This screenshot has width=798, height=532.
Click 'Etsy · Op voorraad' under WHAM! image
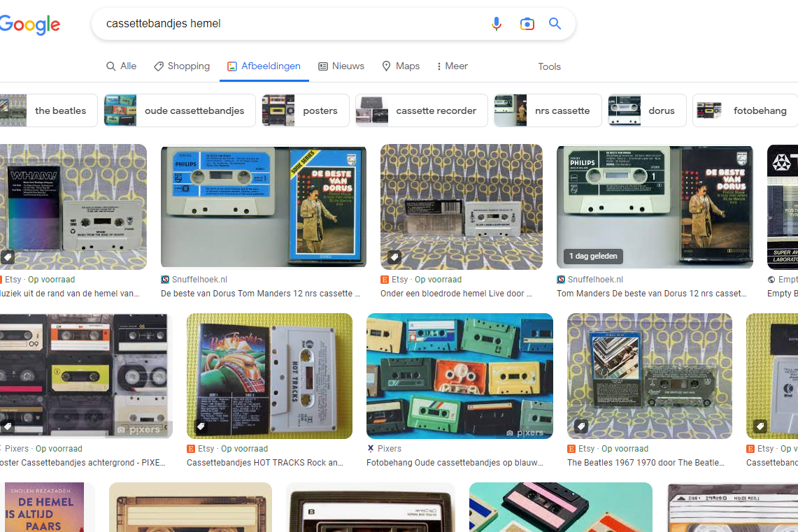40,279
